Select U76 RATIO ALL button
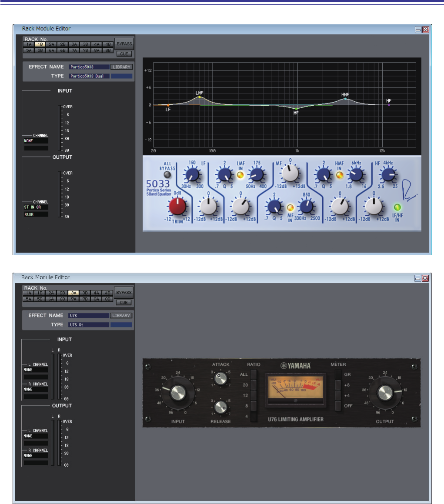 point(254,374)
